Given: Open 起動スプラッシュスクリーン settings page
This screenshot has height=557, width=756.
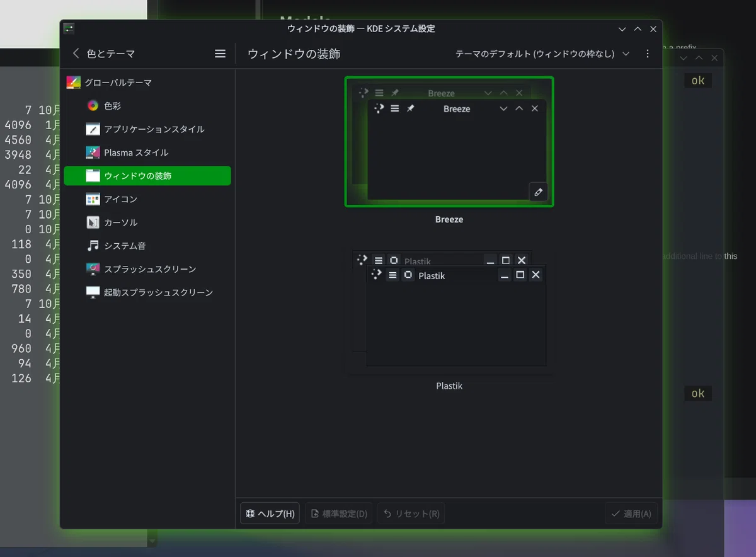Looking at the screenshot, I should [147, 292].
